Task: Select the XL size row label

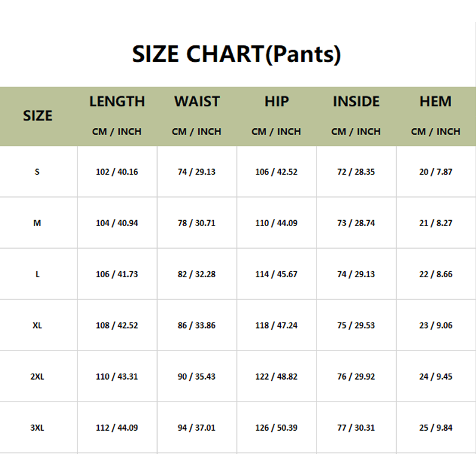Action: point(37,325)
